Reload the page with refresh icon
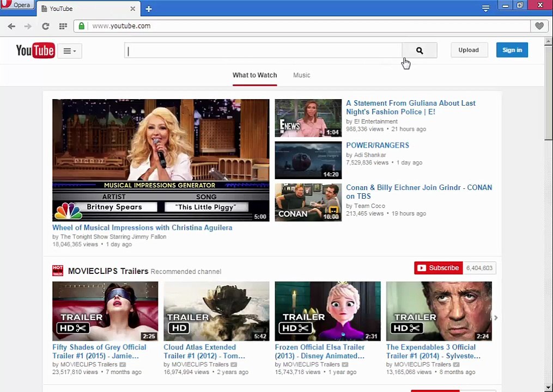 (46, 26)
